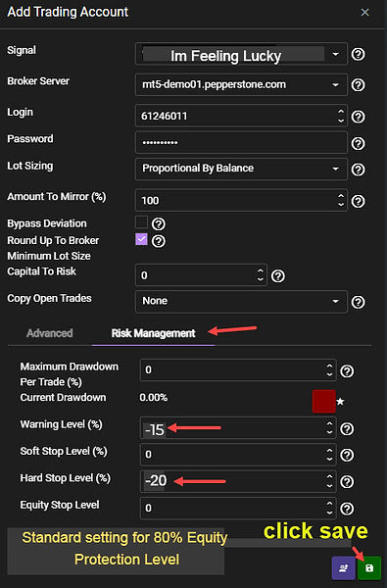Close the Add Trading Account dialog
This screenshot has width=387, height=588.
(x=364, y=13)
